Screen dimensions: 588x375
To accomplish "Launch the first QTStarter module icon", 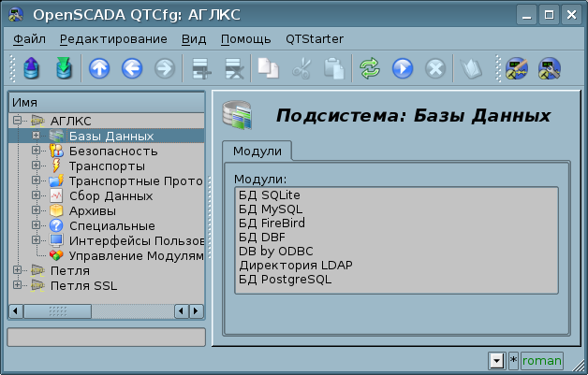I will (x=517, y=68).
